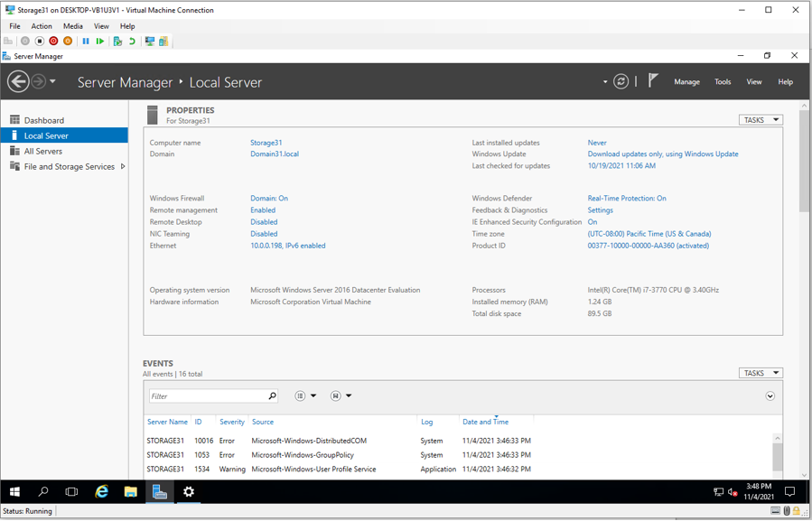Click the Turn Off VM icon
The image size is (812, 521).
(40, 41)
